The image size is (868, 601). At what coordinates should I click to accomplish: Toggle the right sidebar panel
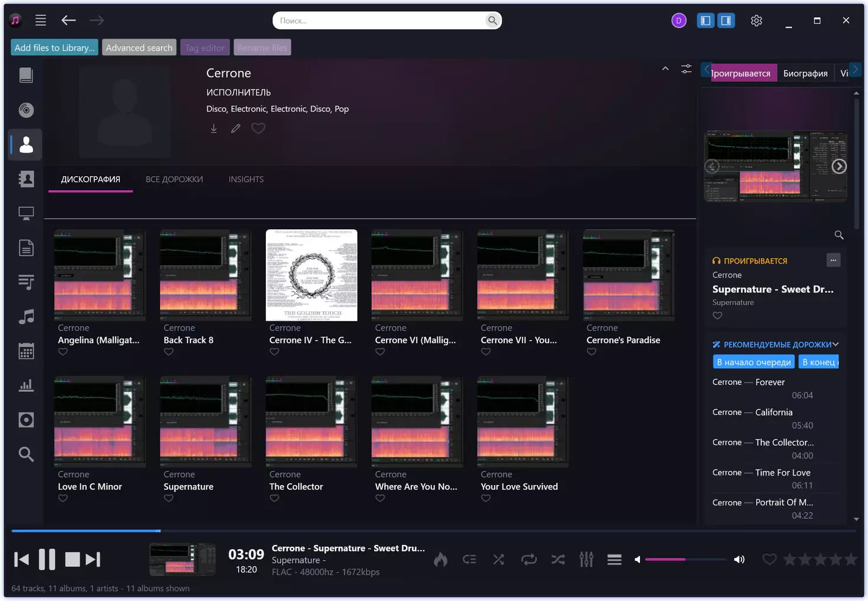[726, 21]
